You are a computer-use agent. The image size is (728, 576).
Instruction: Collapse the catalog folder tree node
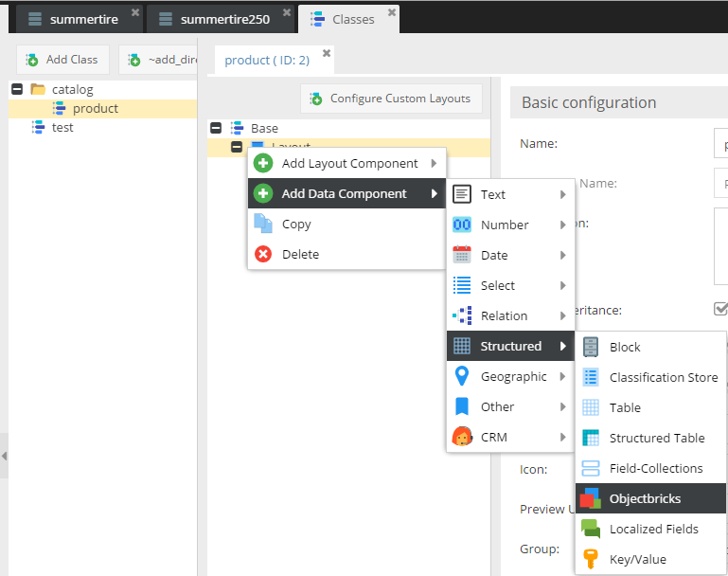click(17, 89)
